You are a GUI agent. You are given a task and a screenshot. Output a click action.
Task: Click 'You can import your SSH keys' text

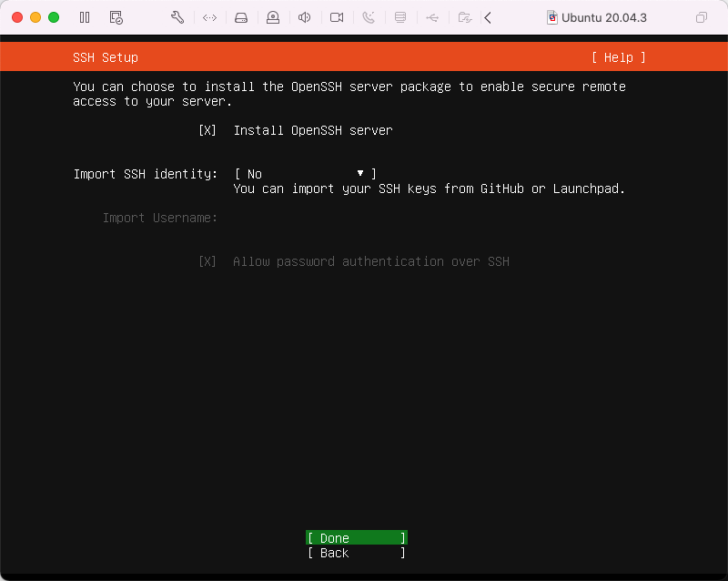click(429, 189)
